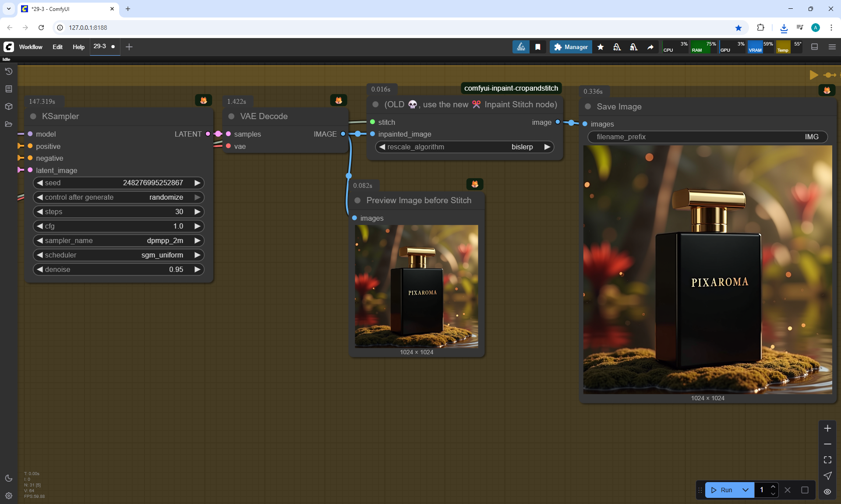
Task: Click the bookmark icon in top toolbar
Action: click(x=537, y=47)
